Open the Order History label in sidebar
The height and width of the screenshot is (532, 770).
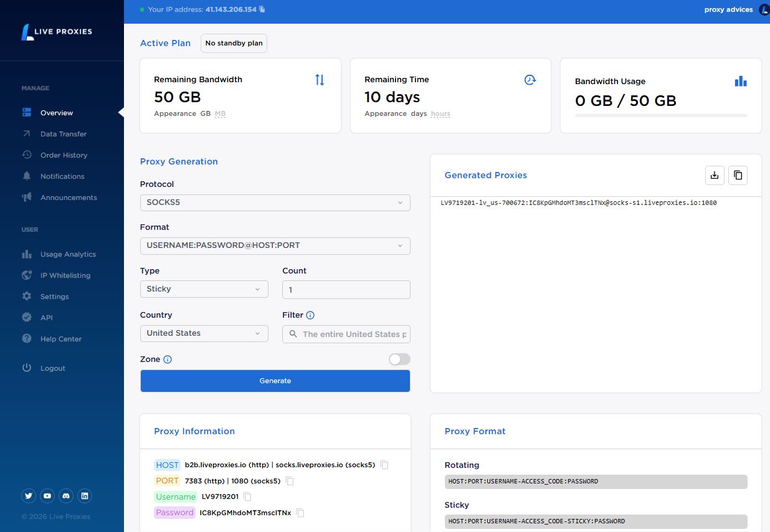64,155
